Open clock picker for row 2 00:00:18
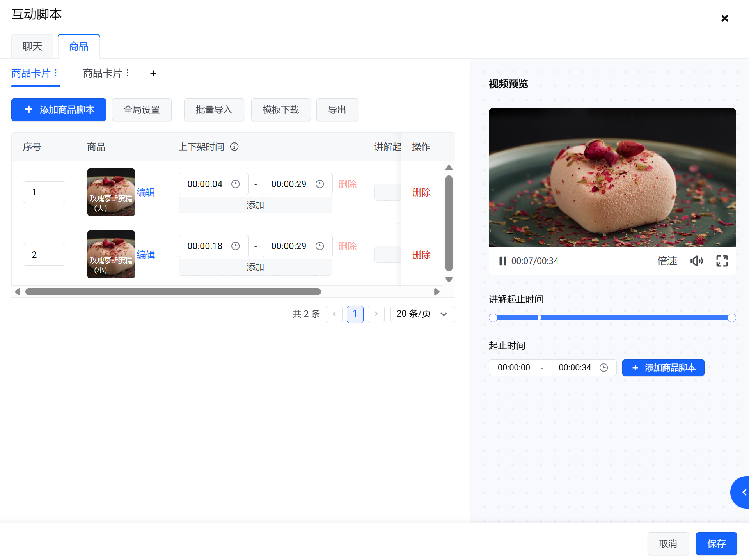The image size is (749, 560). 236,246
